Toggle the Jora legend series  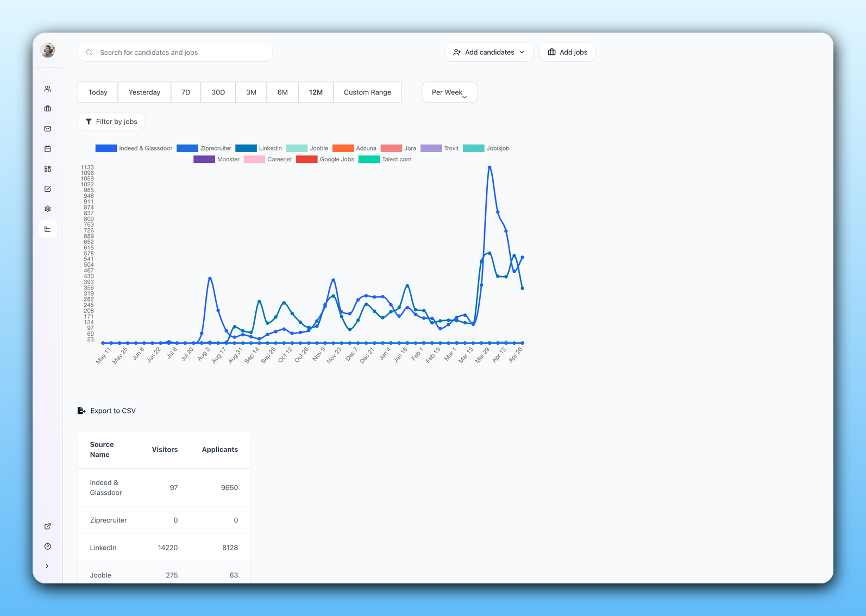(398, 148)
